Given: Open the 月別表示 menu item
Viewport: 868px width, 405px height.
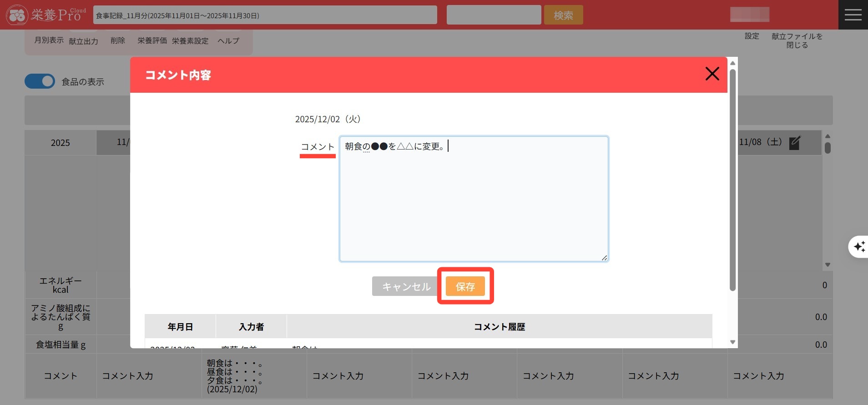Looking at the screenshot, I should tap(49, 40).
